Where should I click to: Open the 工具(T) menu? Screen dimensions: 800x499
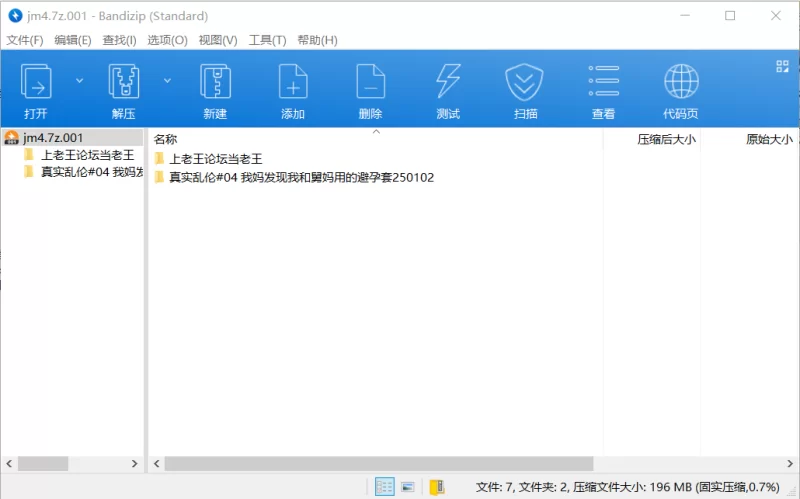click(x=267, y=40)
